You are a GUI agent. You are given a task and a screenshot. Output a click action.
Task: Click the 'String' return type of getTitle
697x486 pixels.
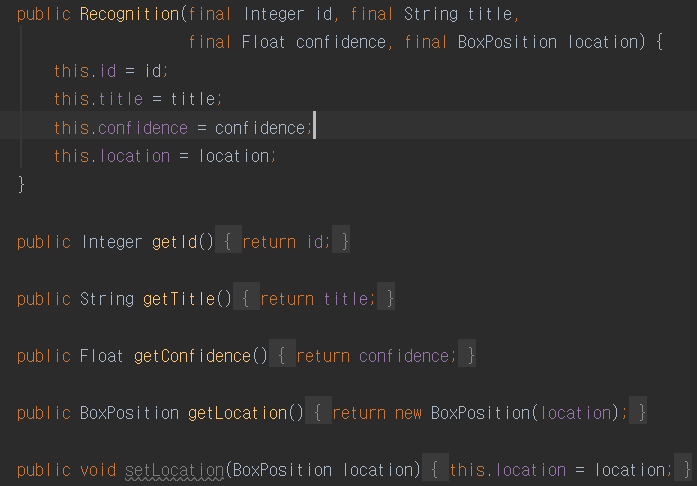click(x=107, y=299)
